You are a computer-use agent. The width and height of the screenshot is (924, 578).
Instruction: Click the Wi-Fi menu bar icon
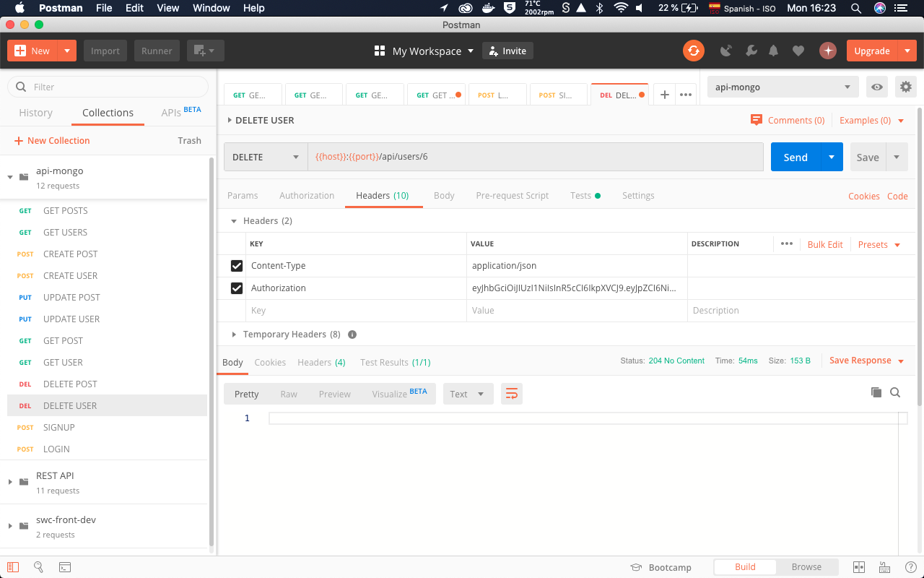click(x=621, y=8)
